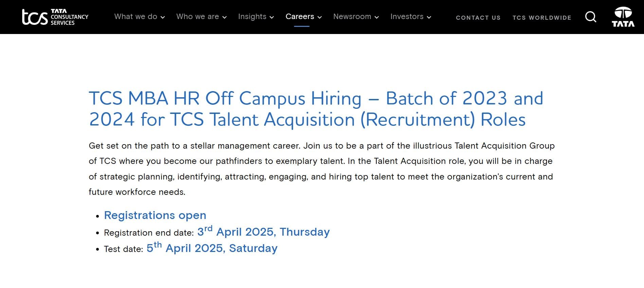Open the Newsroom menu
The image size is (644, 288).
point(352,16)
